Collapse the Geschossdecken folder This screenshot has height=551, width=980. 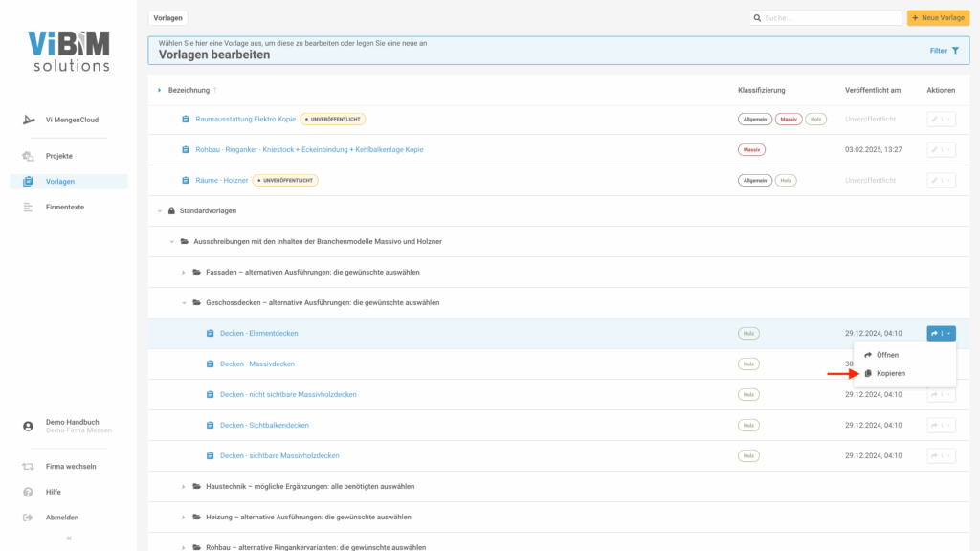pos(184,302)
